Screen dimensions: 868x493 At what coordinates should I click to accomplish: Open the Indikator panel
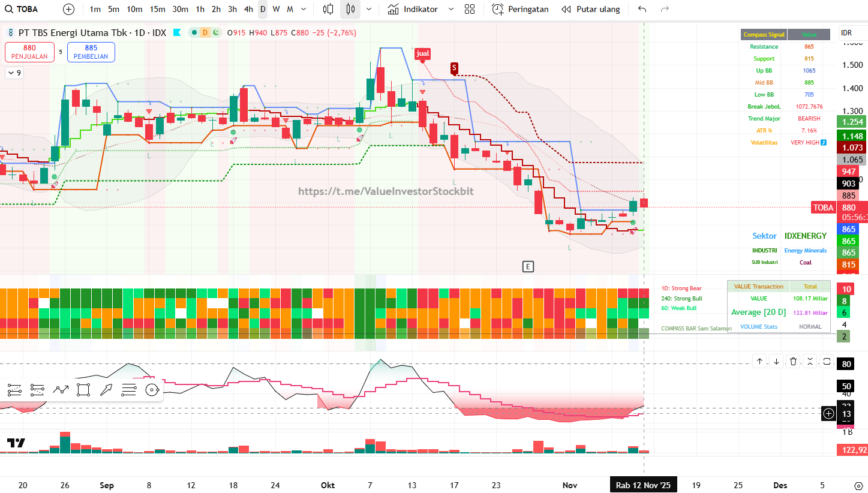(x=413, y=9)
